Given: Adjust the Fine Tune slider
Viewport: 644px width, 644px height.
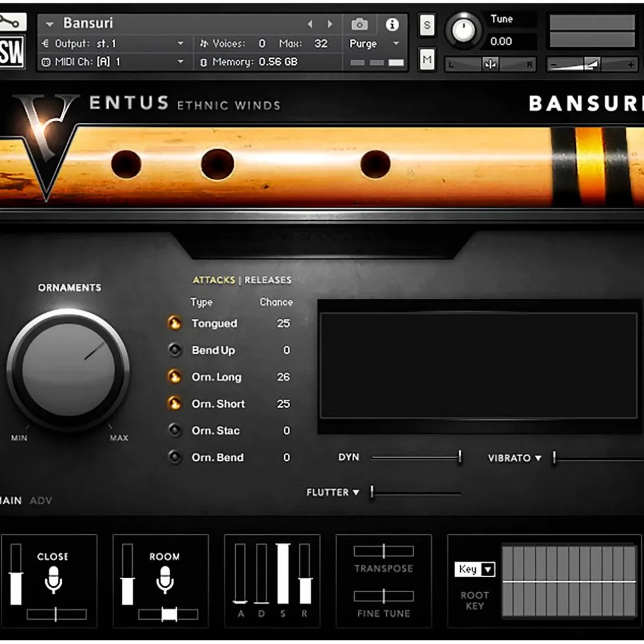Looking at the screenshot, I should tap(384, 596).
